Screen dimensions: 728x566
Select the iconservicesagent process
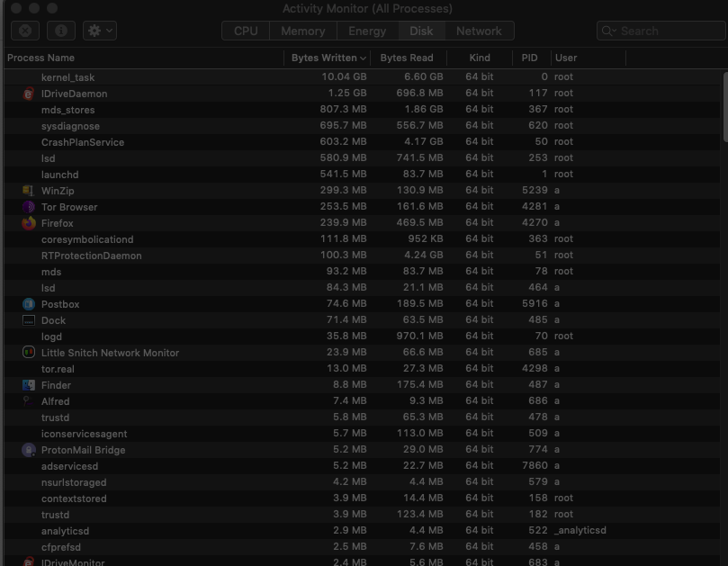(362, 434)
